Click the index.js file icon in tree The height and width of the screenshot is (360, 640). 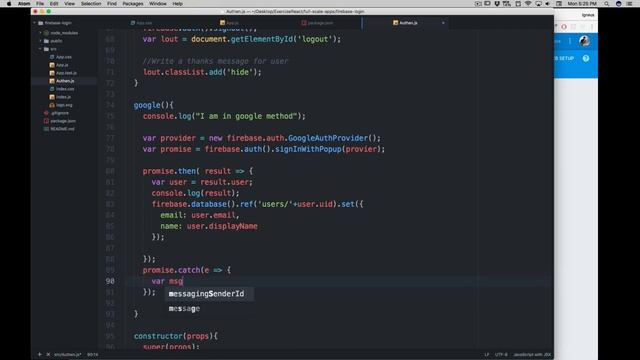tap(52, 97)
